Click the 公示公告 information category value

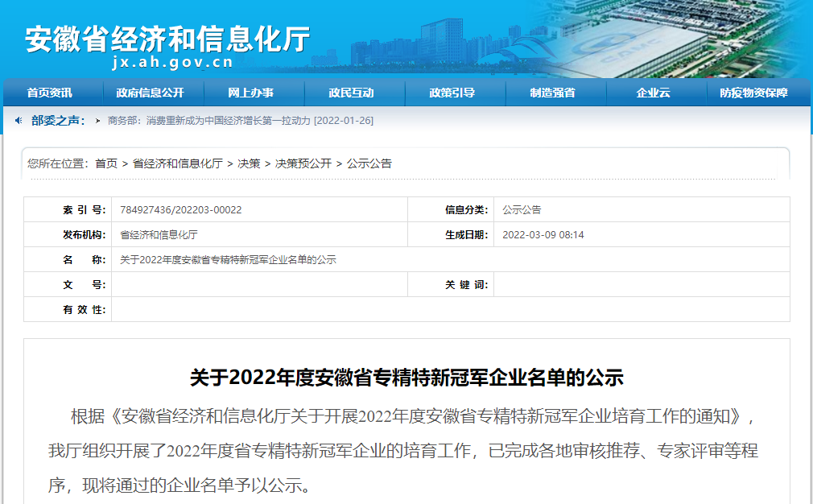point(522,210)
